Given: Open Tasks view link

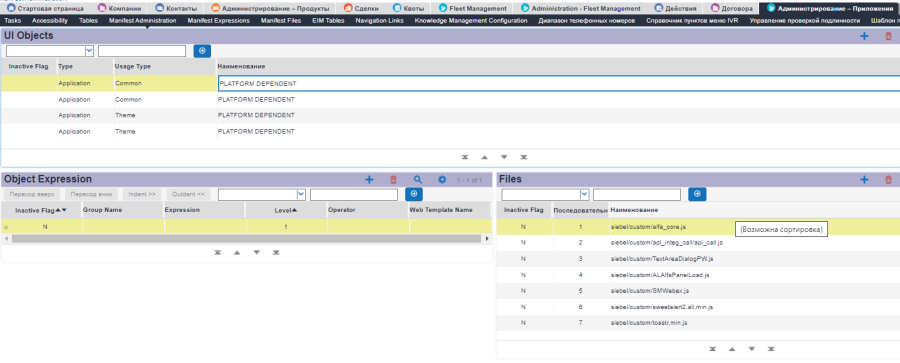Looking at the screenshot, I should coord(13,20).
